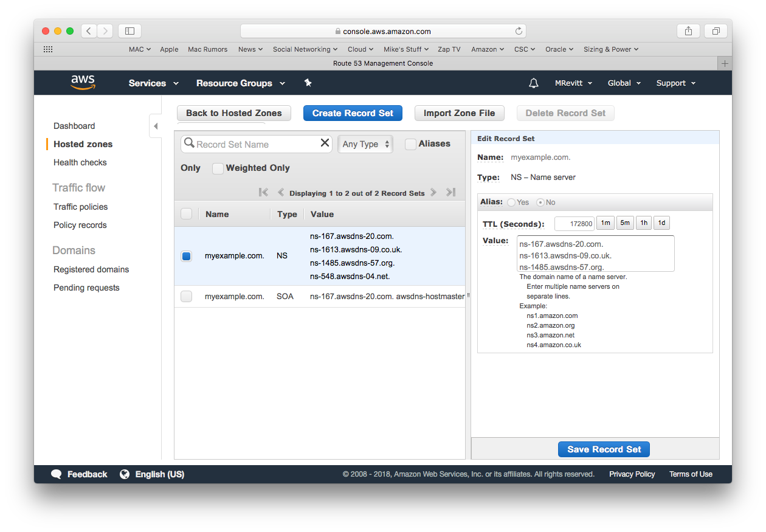Click the AWS logo

pyautogui.click(x=83, y=82)
